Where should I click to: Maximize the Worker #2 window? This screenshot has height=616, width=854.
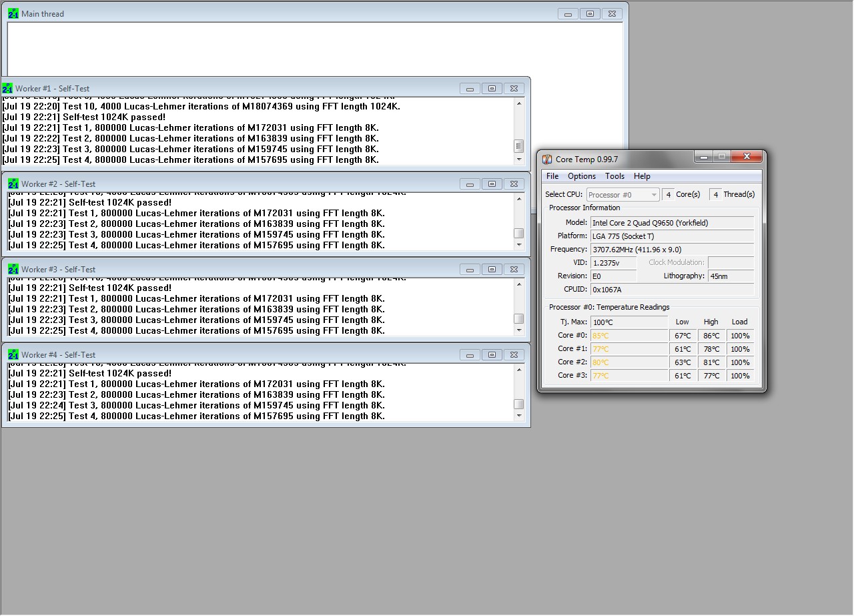tap(492, 184)
